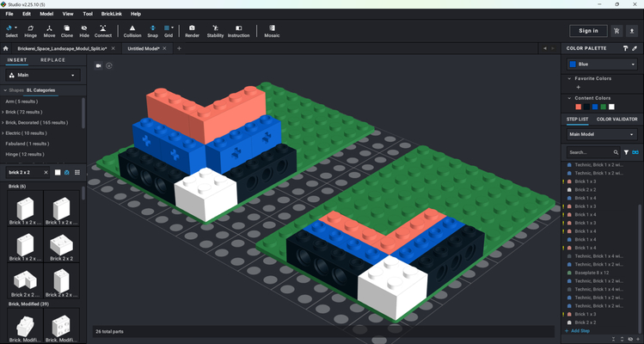Toggle the blue glasses step view icon

[x=635, y=152]
